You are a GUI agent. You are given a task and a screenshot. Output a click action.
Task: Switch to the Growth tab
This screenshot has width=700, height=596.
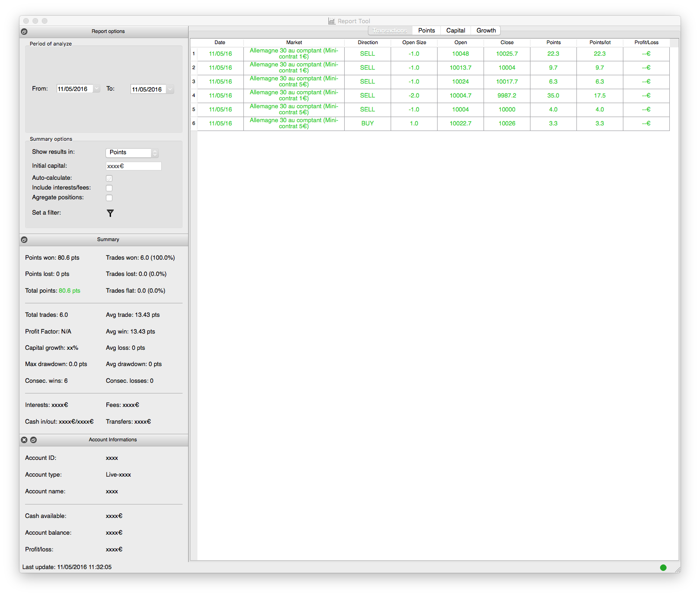click(486, 31)
